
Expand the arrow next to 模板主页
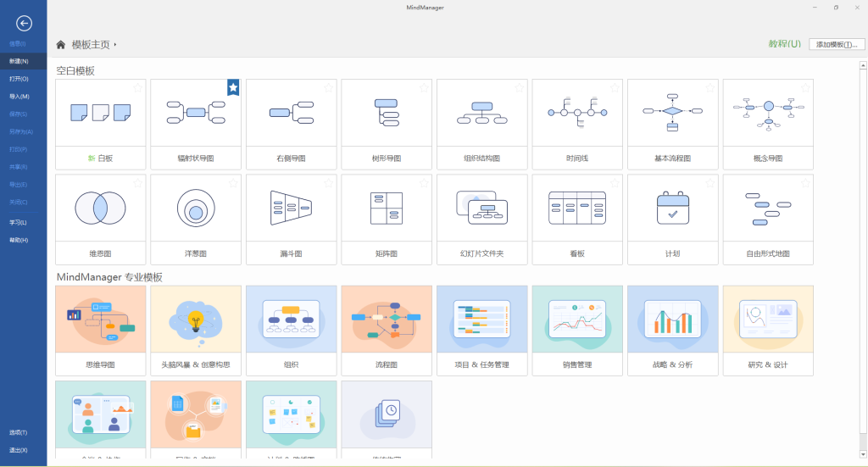pos(115,44)
